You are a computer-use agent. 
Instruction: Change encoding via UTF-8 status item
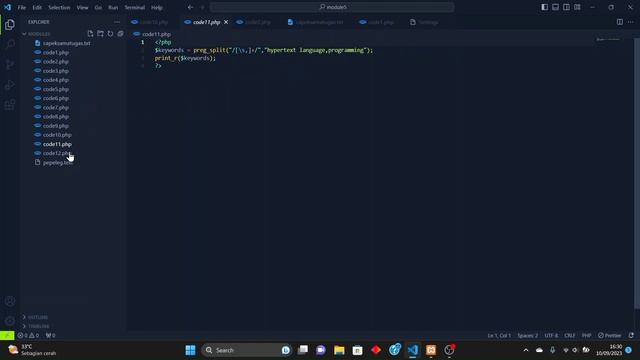(x=551, y=336)
